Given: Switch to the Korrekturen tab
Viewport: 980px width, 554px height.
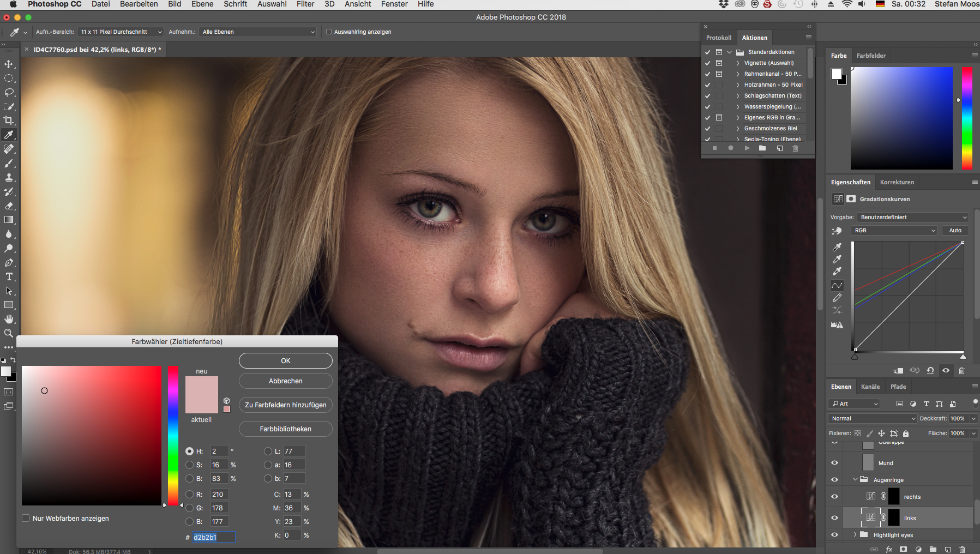Looking at the screenshot, I should pyautogui.click(x=897, y=182).
